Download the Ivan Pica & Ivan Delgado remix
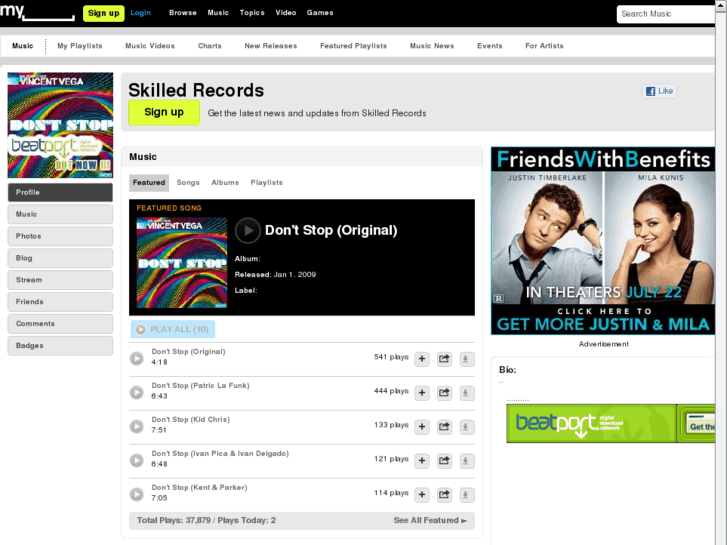The width and height of the screenshot is (727, 545). click(x=466, y=461)
